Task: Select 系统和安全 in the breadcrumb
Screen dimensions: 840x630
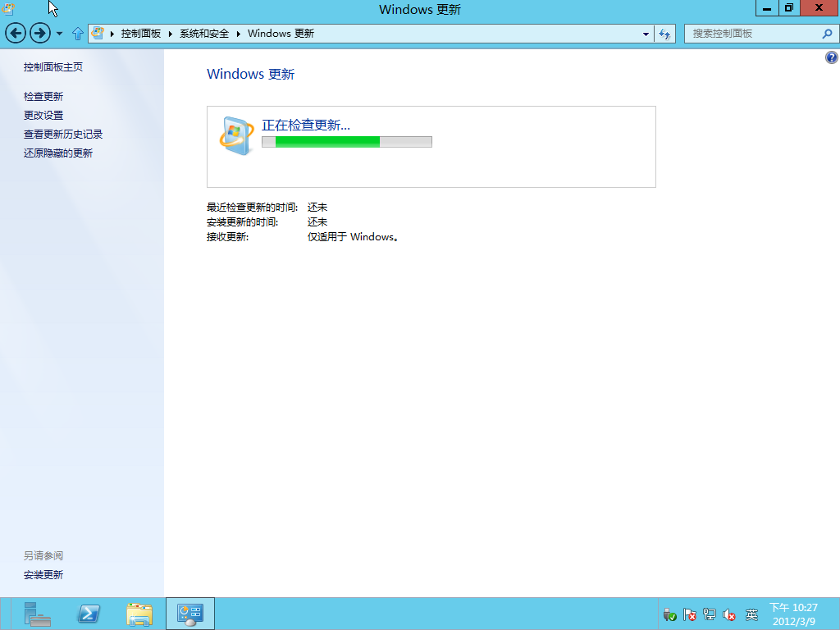Action: [204, 33]
